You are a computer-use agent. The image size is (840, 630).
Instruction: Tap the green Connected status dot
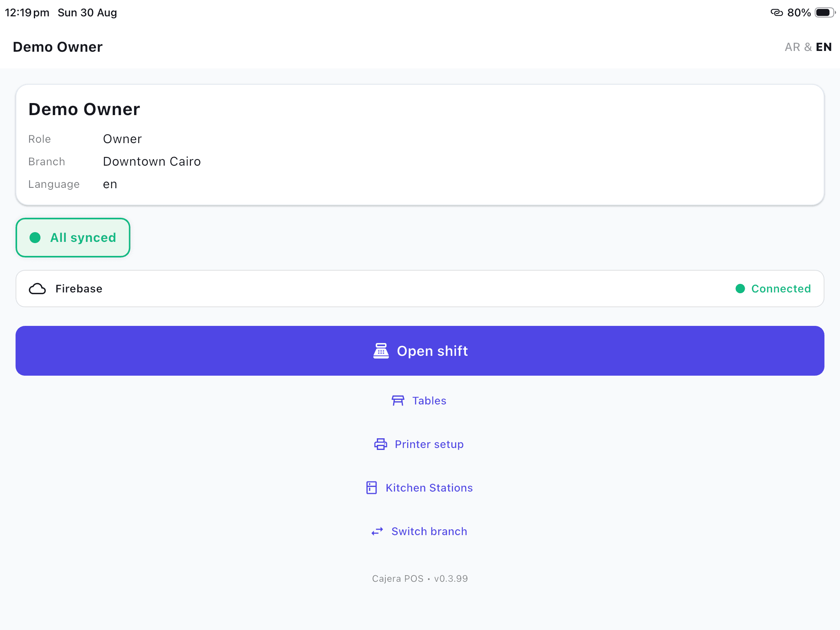point(740,289)
